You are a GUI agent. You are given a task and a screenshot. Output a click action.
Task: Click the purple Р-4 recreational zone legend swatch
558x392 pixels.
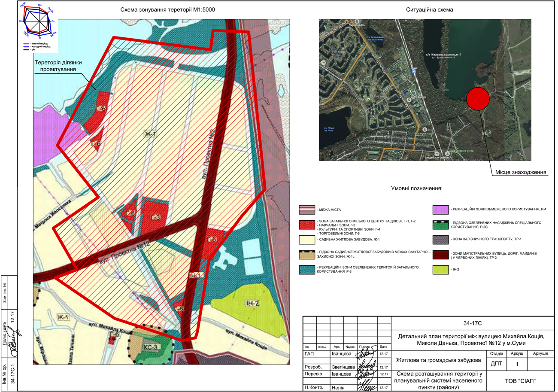[440, 209]
